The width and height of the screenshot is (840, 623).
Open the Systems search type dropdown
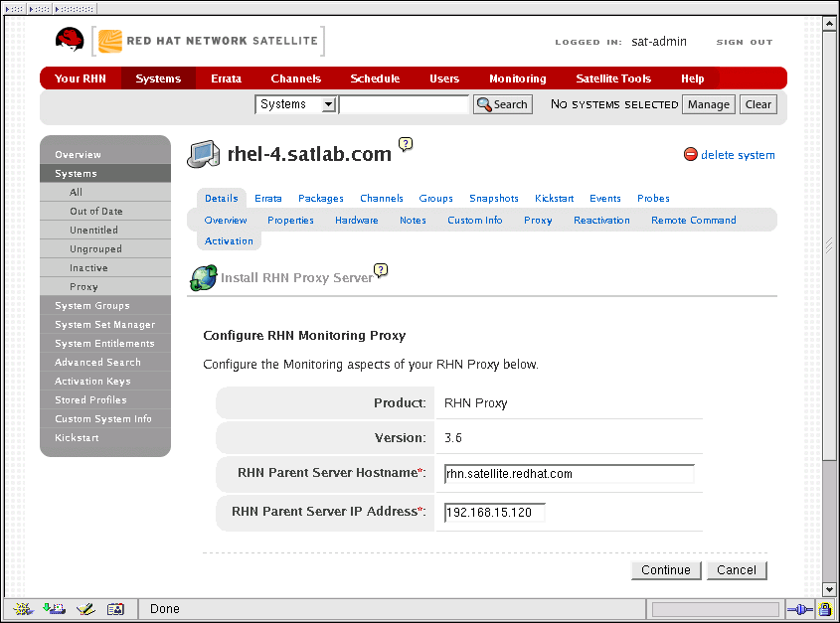(295, 104)
